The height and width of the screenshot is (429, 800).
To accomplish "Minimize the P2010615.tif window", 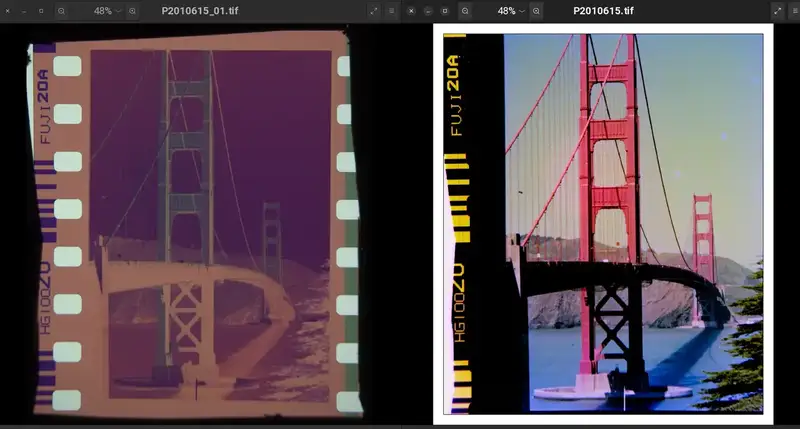I will [x=428, y=11].
